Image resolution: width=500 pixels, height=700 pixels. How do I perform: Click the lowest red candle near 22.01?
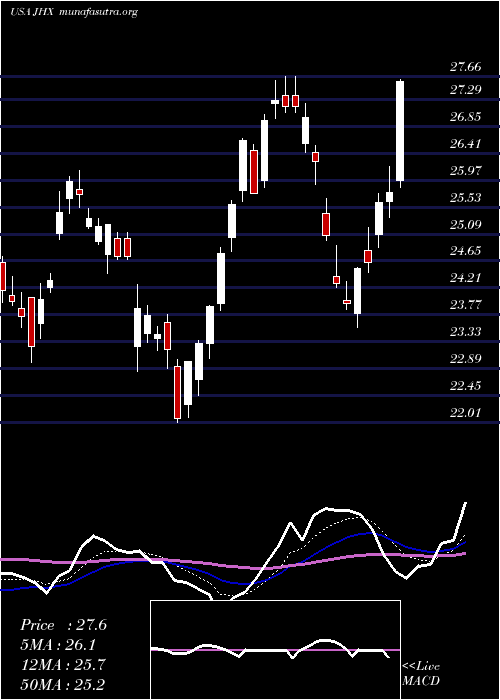coord(177,392)
